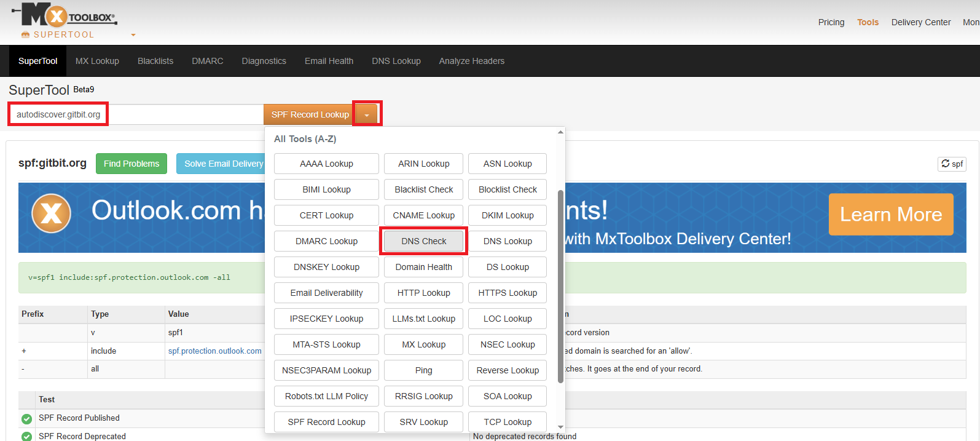Click the green check beside SPF Record Published

coord(26,419)
